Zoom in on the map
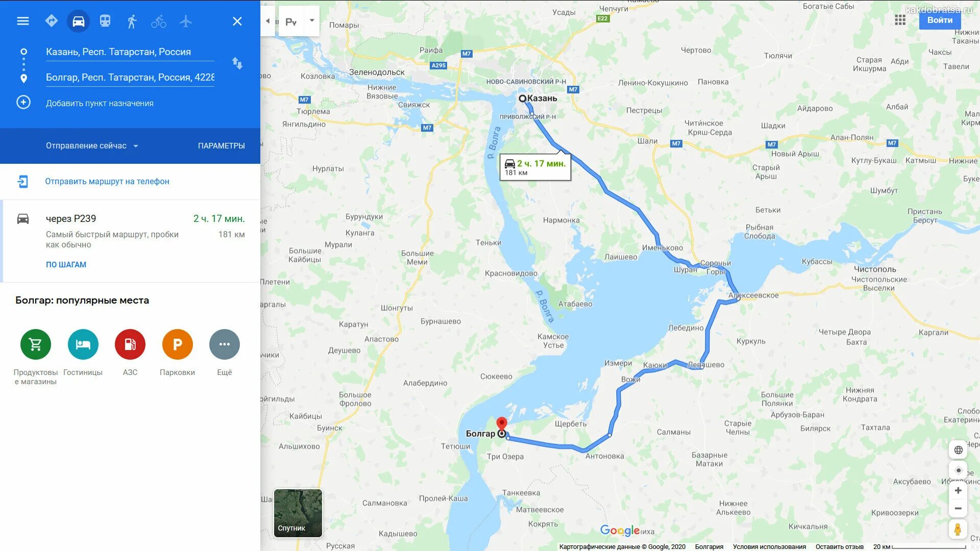Screen dimensions: 980x551 958,491
